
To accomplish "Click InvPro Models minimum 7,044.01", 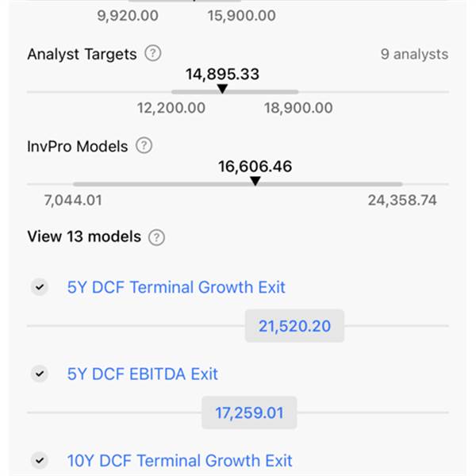I will (x=72, y=200).
